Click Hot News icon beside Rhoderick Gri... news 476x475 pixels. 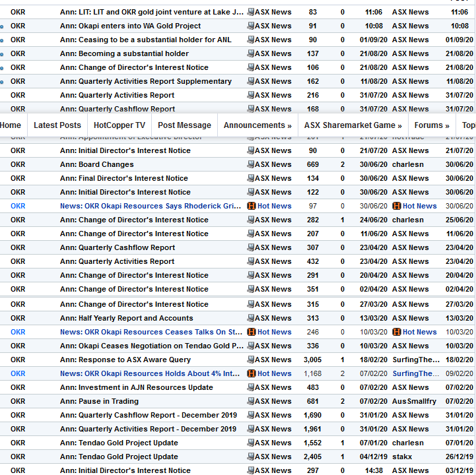[x=252, y=206]
